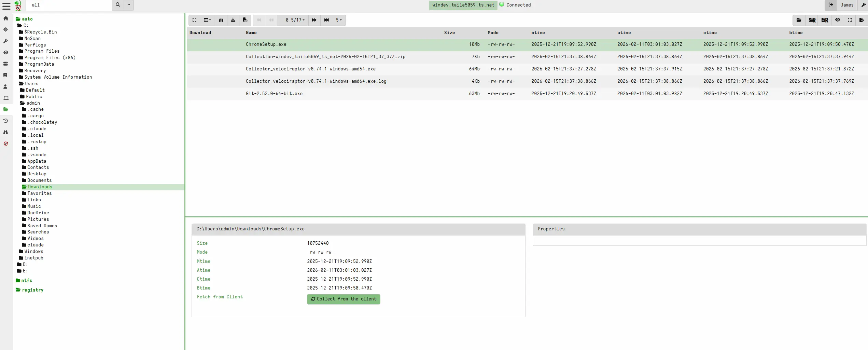Click the export file icon in the right toolbar
This screenshot has width=868, height=350.
(862, 20)
